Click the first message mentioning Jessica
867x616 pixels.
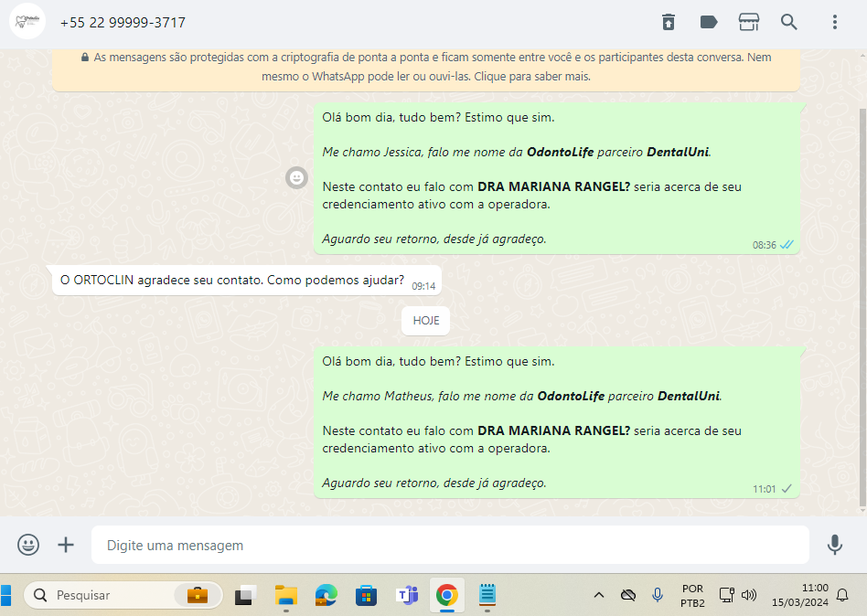click(x=557, y=178)
